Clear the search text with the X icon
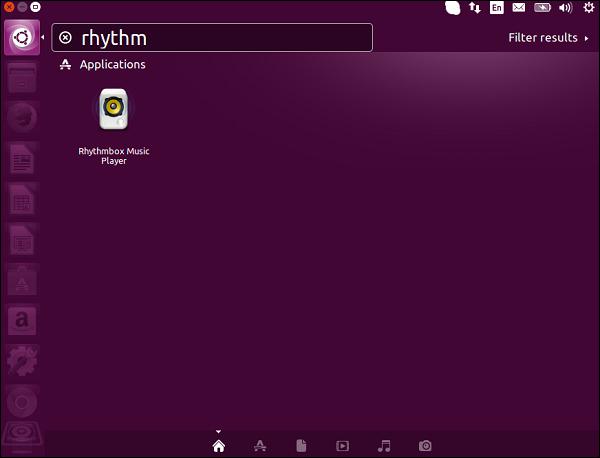600x458 pixels. [66, 38]
